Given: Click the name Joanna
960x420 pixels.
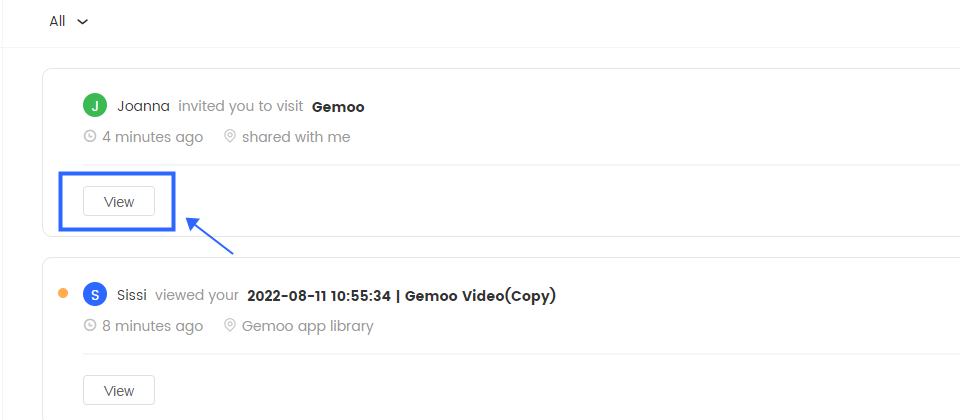Looking at the screenshot, I should coord(143,107).
